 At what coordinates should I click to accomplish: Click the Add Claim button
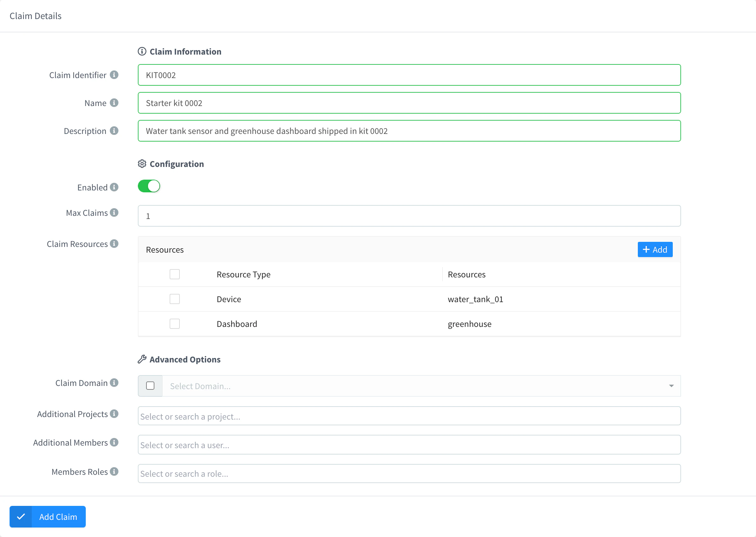48,516
